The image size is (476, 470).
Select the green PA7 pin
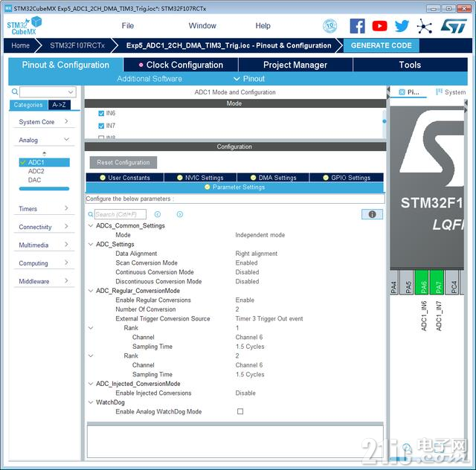(x=438, y=283)
